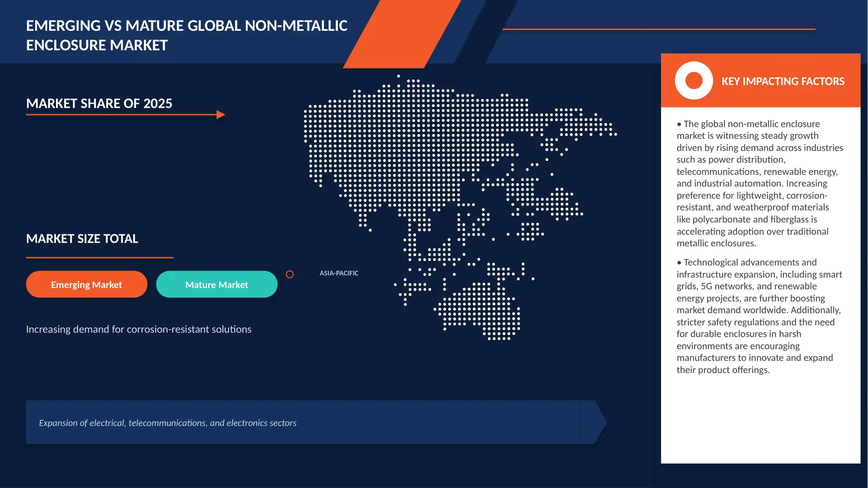
Task: Click the orange underline beneath Market Size Total
Action: click(x=100, y=258)
